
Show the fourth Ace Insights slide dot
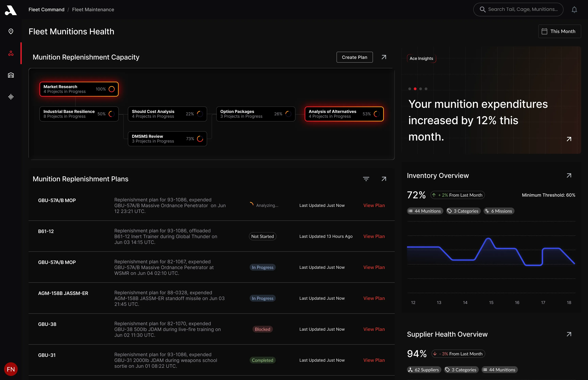click(x=426, y=89)
